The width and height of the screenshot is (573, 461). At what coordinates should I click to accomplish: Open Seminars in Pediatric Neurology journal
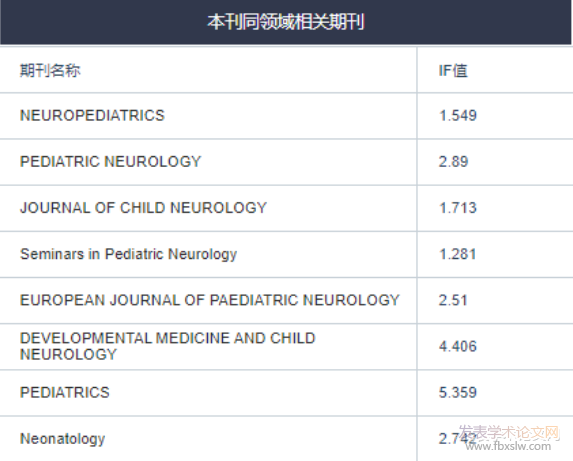(x=128, y=254)
